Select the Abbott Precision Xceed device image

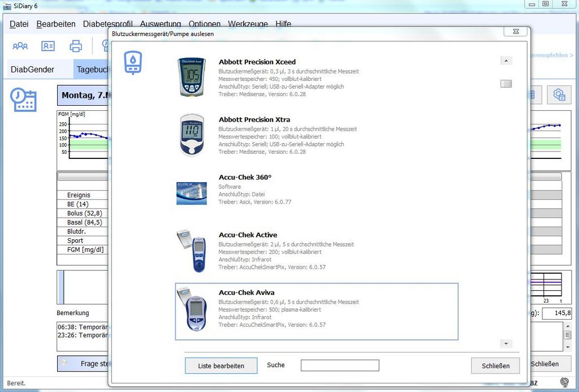(191, 77)
